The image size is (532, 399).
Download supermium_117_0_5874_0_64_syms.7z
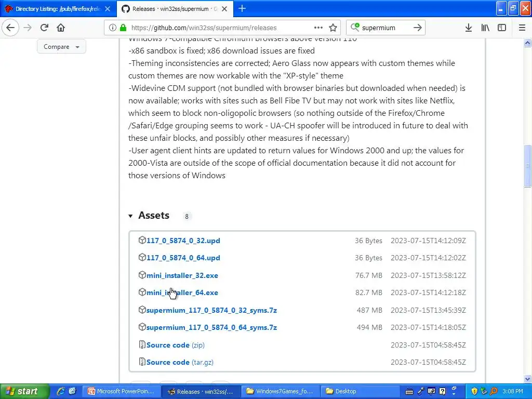coord(212,327)
